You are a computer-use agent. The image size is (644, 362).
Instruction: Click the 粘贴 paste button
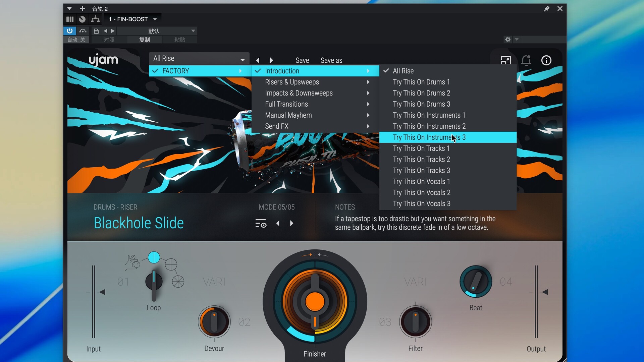[180, 40]
